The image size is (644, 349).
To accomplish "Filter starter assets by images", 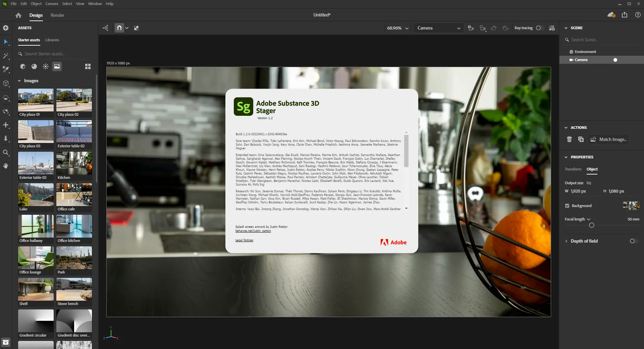I will (57, 66).
